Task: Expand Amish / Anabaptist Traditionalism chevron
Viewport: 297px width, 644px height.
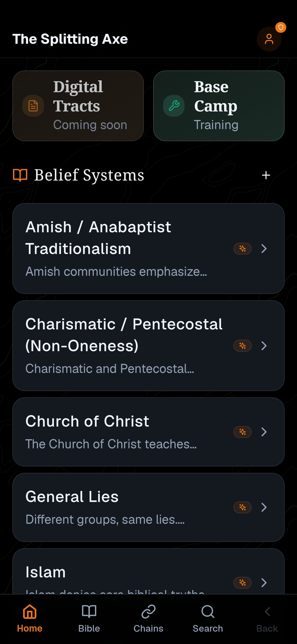Action: point(264,249)
